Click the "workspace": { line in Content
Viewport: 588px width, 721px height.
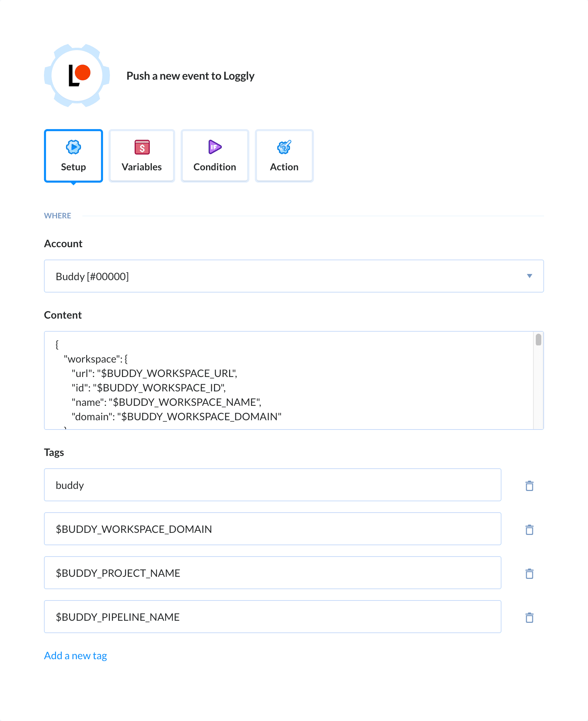point(95,359)
